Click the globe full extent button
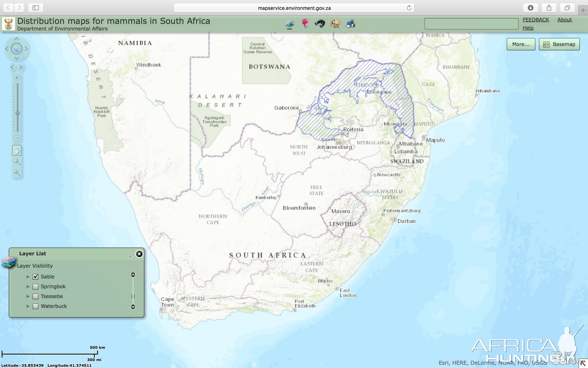The image size is (588, 368). pos(17,49)
